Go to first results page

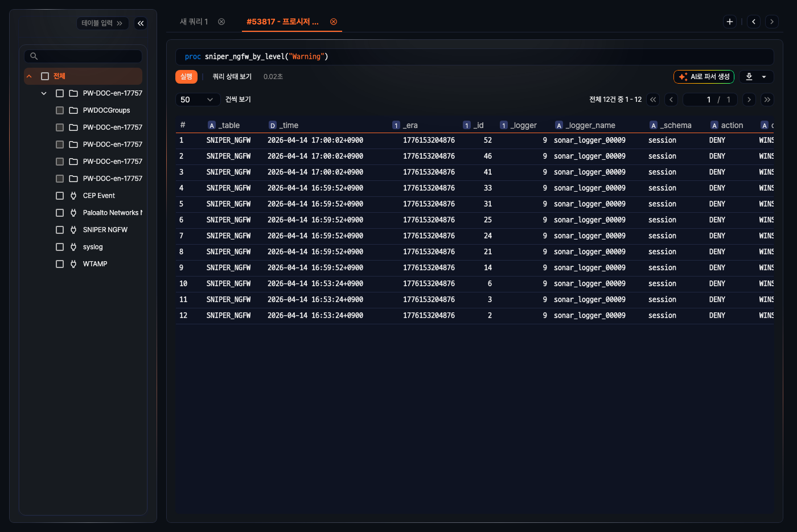pos(653,100)
